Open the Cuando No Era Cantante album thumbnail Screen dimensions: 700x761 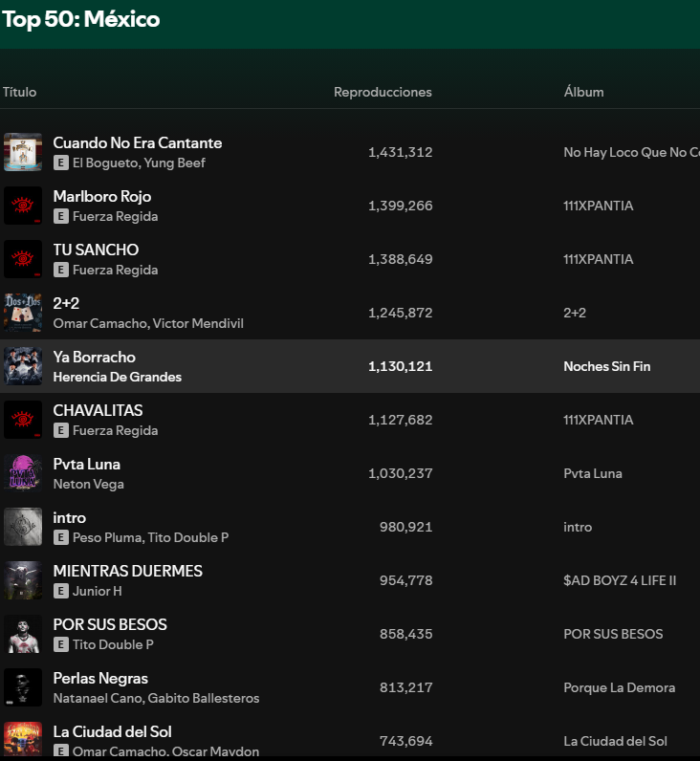pos(23,152)
